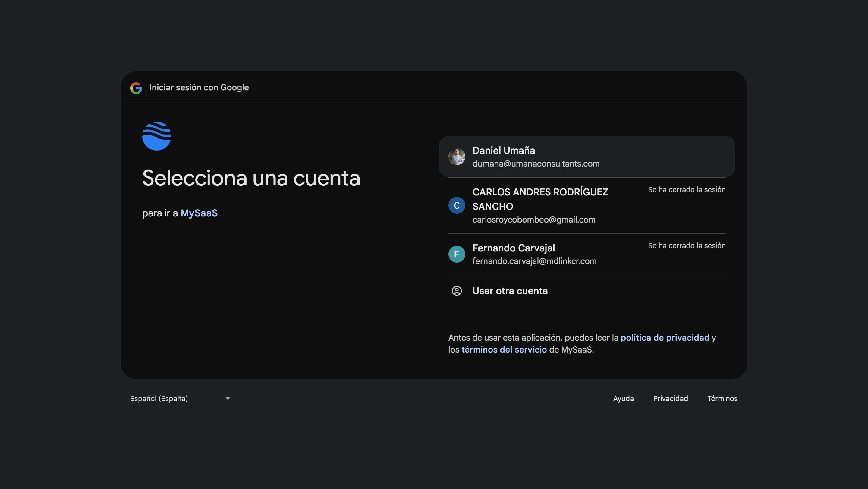Screen dimensions: 868x489
Task: Click the email fernando.carvajal@mdlinkcr.com
Action: tap(534, 261)
